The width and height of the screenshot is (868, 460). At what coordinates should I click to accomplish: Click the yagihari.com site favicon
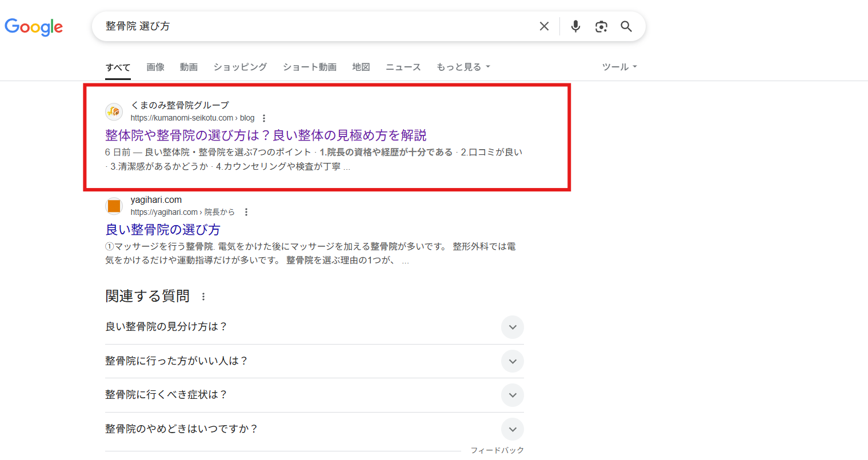pos(114,206)
